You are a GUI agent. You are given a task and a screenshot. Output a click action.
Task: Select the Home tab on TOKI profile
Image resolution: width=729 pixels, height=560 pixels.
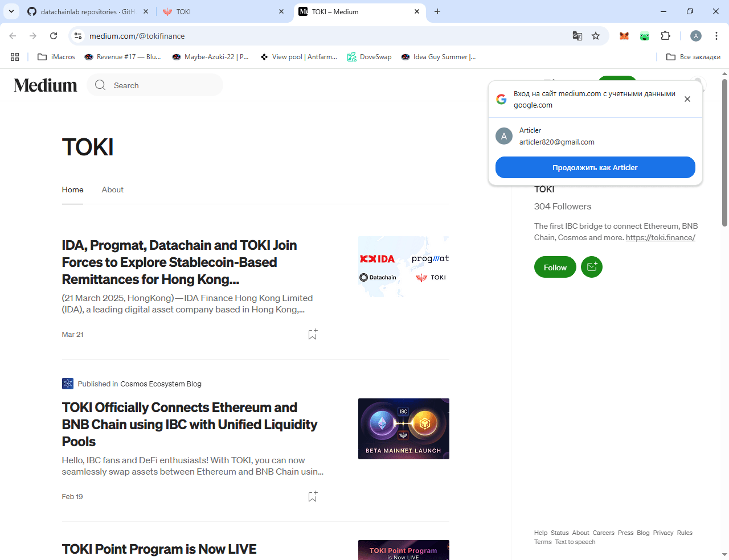tap(73, 190)
